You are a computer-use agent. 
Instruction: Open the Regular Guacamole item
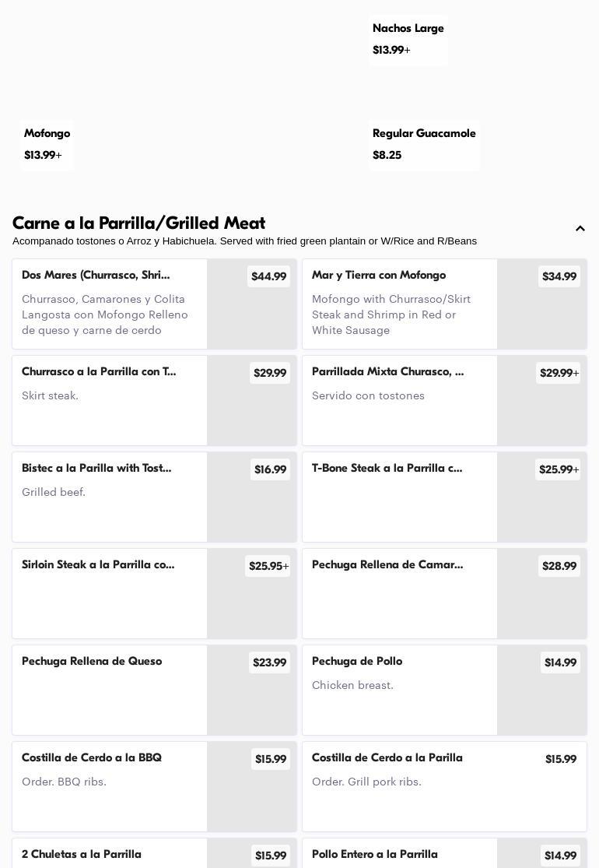coord(424,144)
